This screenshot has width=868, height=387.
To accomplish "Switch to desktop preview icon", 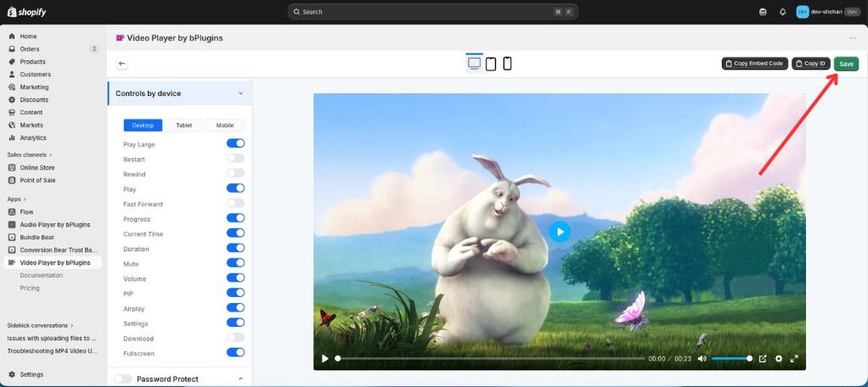I will [474, 64].
